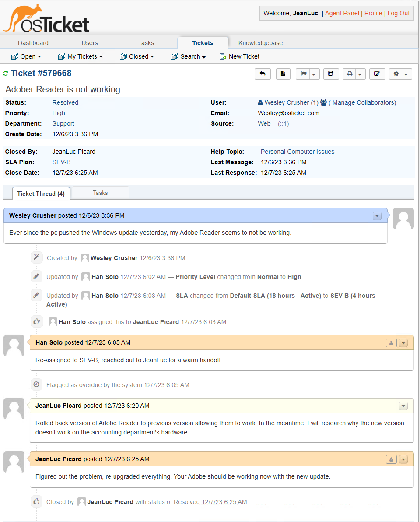Open the My Tickets dropdown menu
Screen dimensions: 420x522
(x=80, y=56)
